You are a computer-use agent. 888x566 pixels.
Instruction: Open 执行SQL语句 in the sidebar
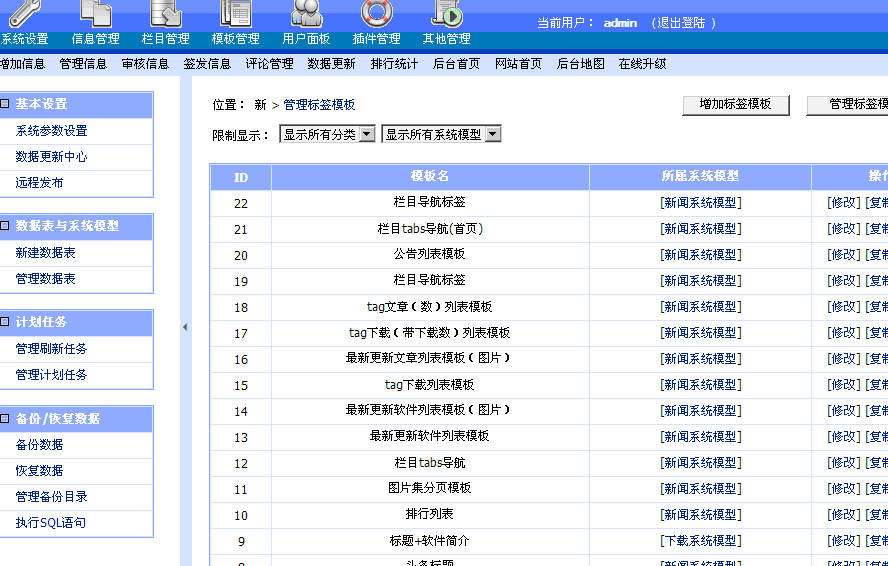pos(50,523)
